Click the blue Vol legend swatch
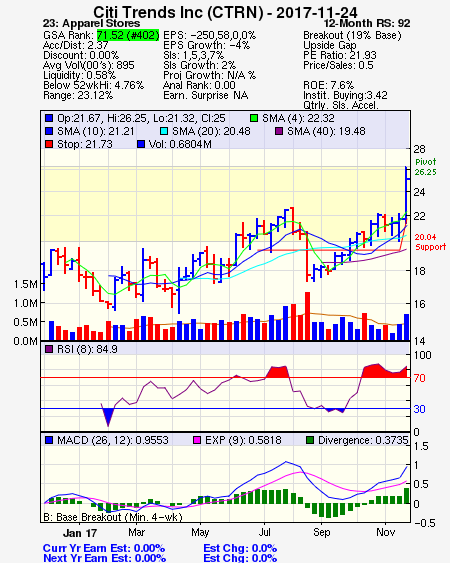 pos(141,144)
